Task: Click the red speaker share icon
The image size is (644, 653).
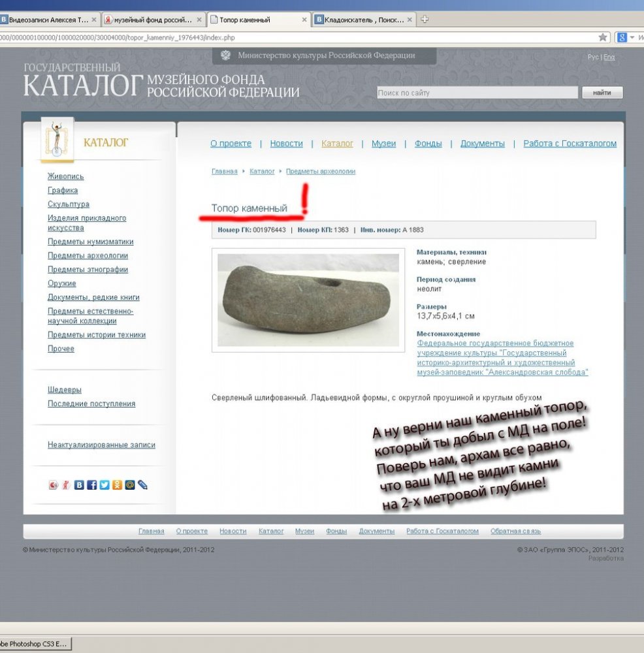Action: click(54, 485)
